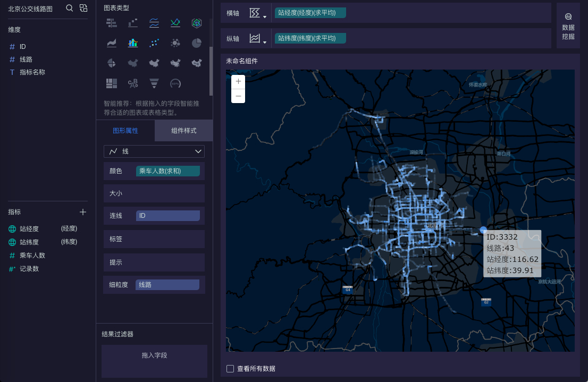Select the treemap chart type
This screenshot has height=382, width=588.
[x=111, y=83]
